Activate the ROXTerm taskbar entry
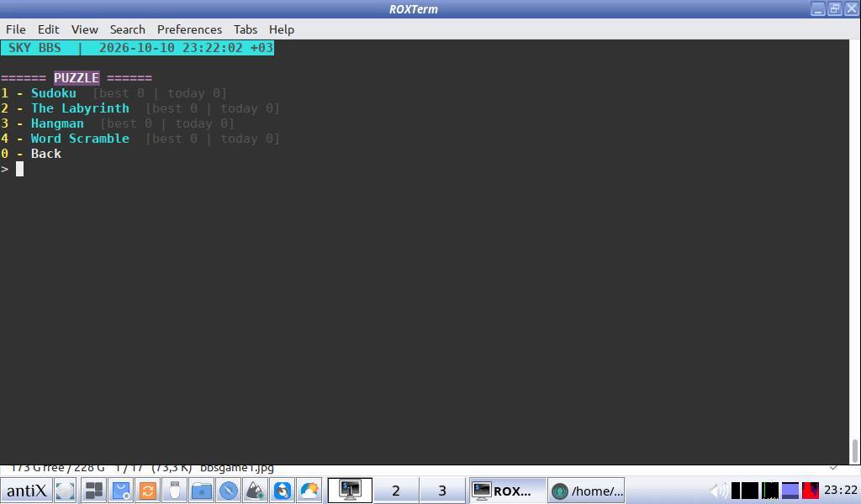This screenshot has width=861, height=504. coord(507,491)
